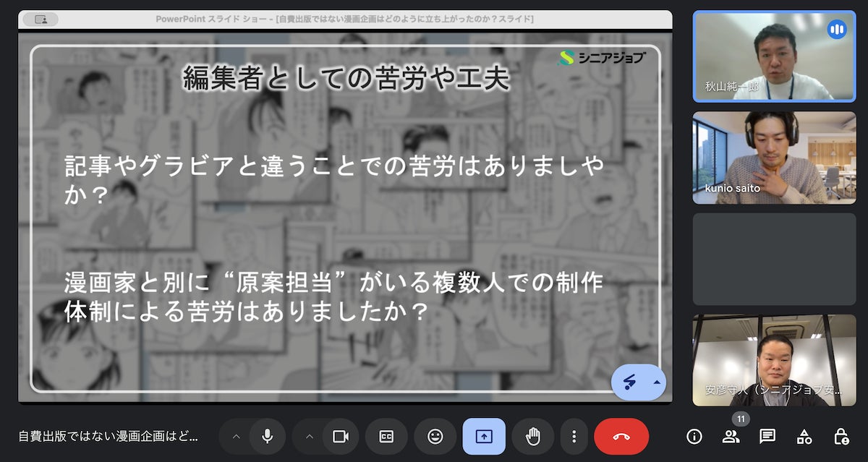
Task: Click the meeting title 自費出版ではない漫画企画はど…
Action: (107, 436)
